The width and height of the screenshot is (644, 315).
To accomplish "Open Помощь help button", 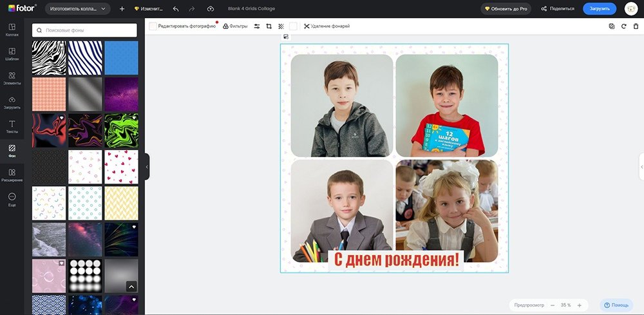I will 616,305.
